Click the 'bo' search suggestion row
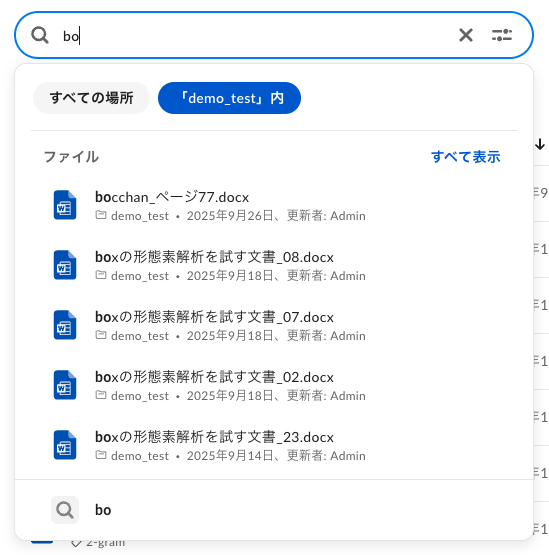The image size is (549, 555). pyautogui.click(x=274, y=510)
